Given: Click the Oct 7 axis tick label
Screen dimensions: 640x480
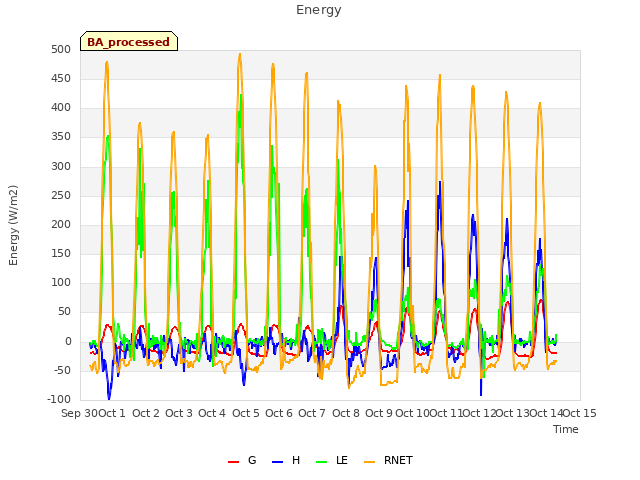Looking at the screenshot, I should click(312, 413).
